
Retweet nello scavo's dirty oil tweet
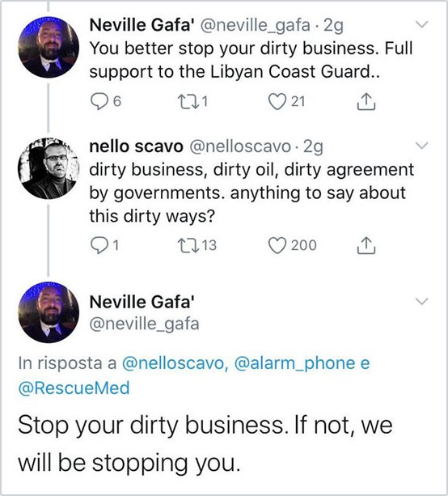click(187, 245)
